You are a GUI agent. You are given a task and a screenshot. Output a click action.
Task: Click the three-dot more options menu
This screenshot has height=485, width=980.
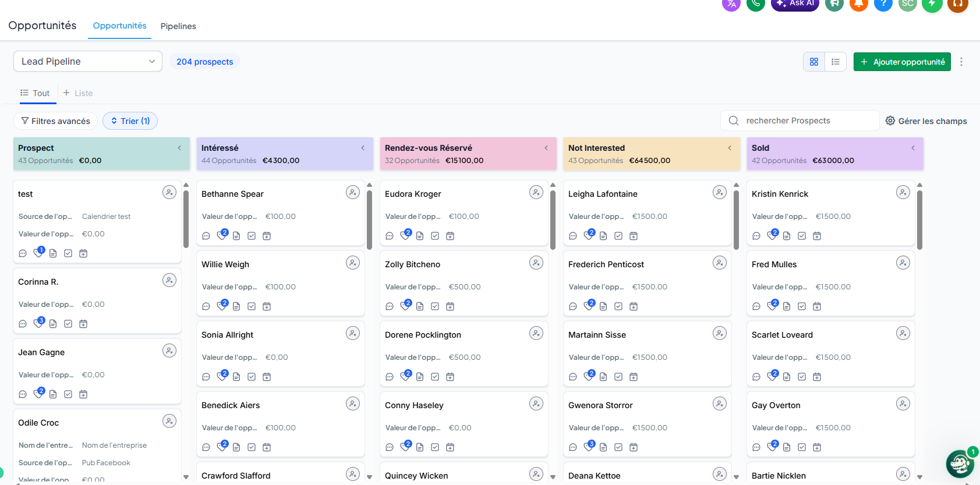[x=961, y=62]
